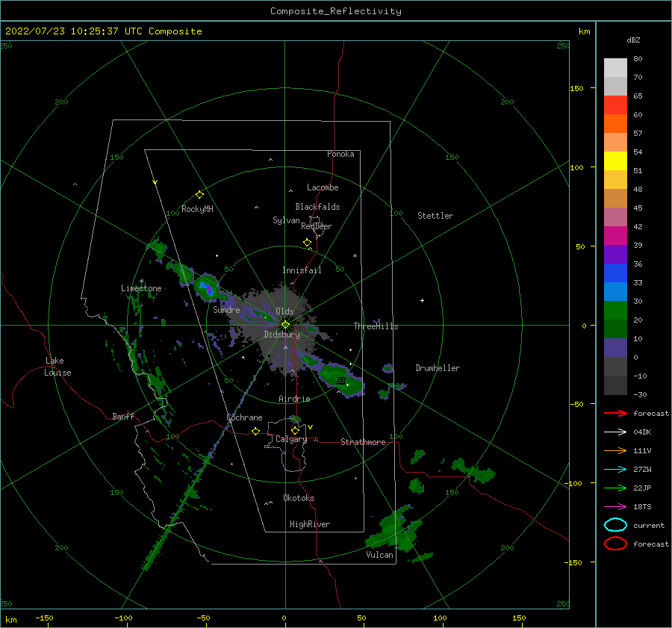Screen dimensions: 672x628
Task: Click the yellow diamond marker below RedDeer
Action: coord(307,242)
